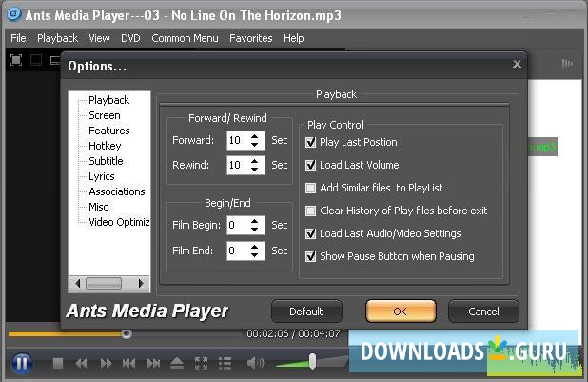Open the Playback menu

pyautogui.click(x=57, y=38)
